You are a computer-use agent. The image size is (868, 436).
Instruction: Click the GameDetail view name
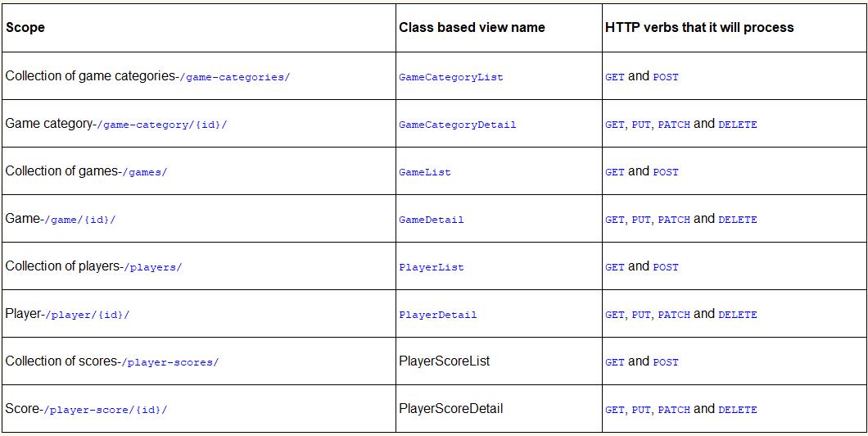pos(432,220)
